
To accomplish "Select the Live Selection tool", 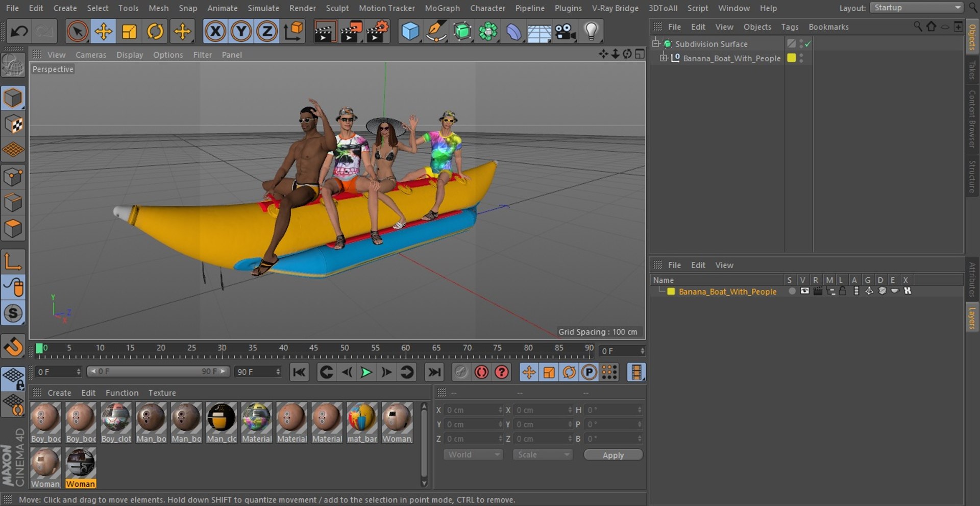I will point(78,32).
